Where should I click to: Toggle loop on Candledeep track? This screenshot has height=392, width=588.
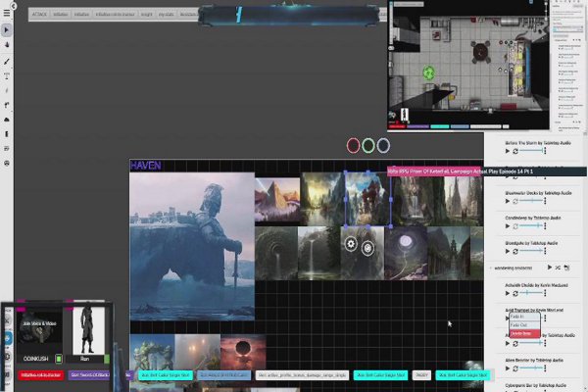pos(515,226)
